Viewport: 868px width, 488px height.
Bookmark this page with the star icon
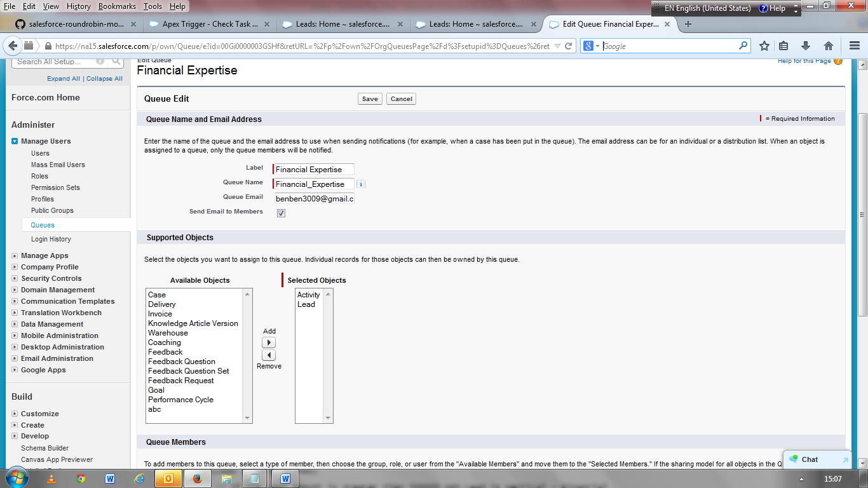click(x=764, y=46)
